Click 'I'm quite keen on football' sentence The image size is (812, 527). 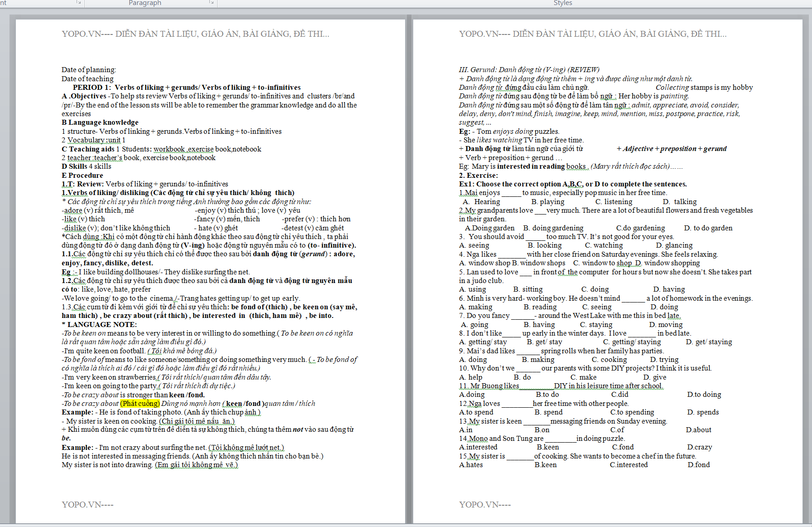pos(104,351)
